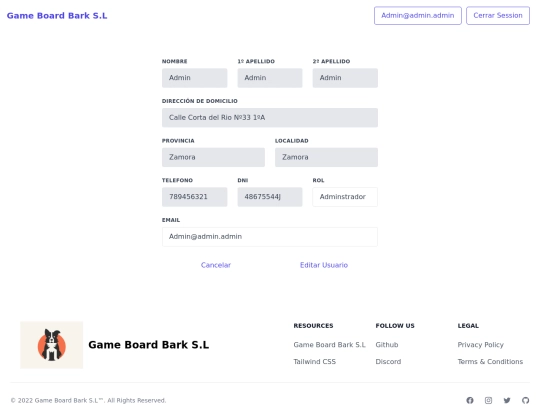Click the LOCALIDAD field label
Image resolution: width=540 pixels, height=405 pixels.
[292, 141]
